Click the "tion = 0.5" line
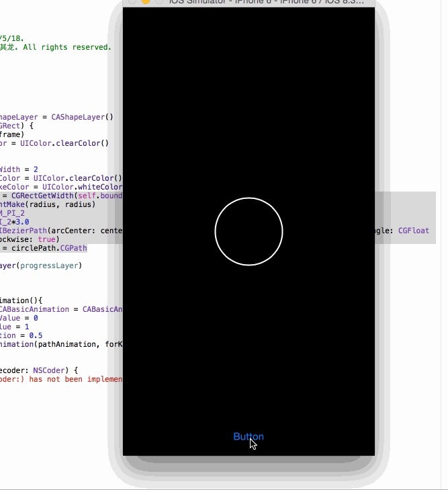The height and width of the screenshot is (490, 448). (21, 336)
